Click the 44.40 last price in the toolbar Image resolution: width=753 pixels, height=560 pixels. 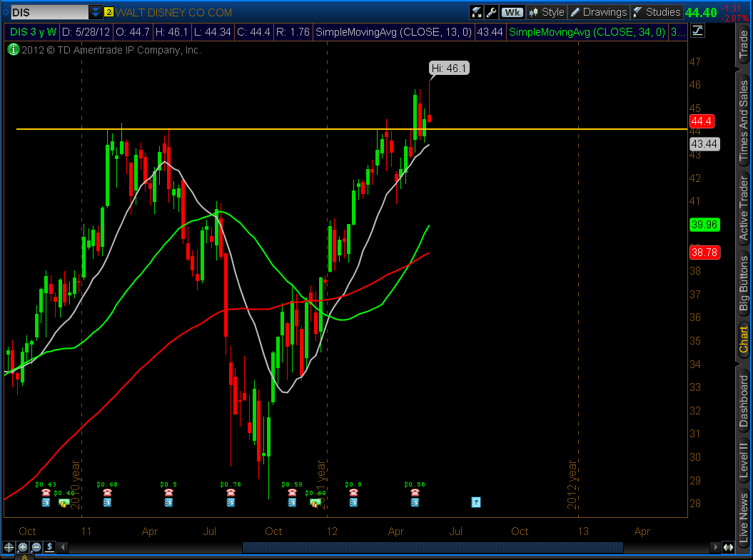tap(701, 12)
